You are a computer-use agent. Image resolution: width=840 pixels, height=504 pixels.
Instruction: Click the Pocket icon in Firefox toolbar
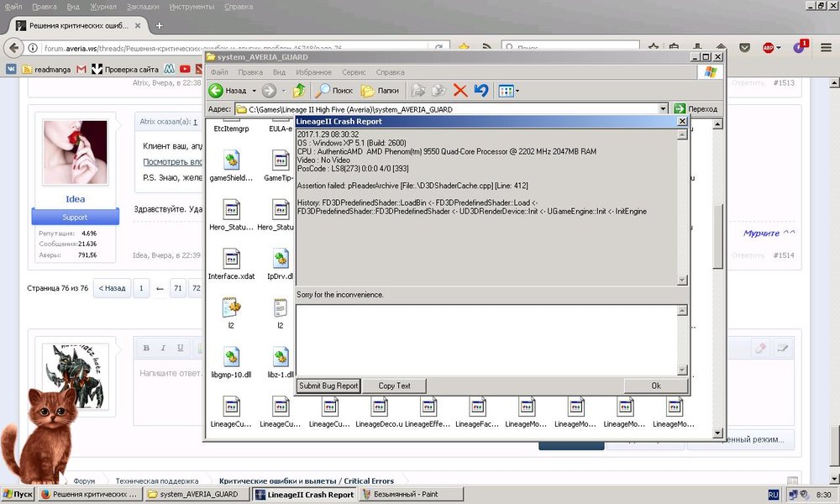745,48
